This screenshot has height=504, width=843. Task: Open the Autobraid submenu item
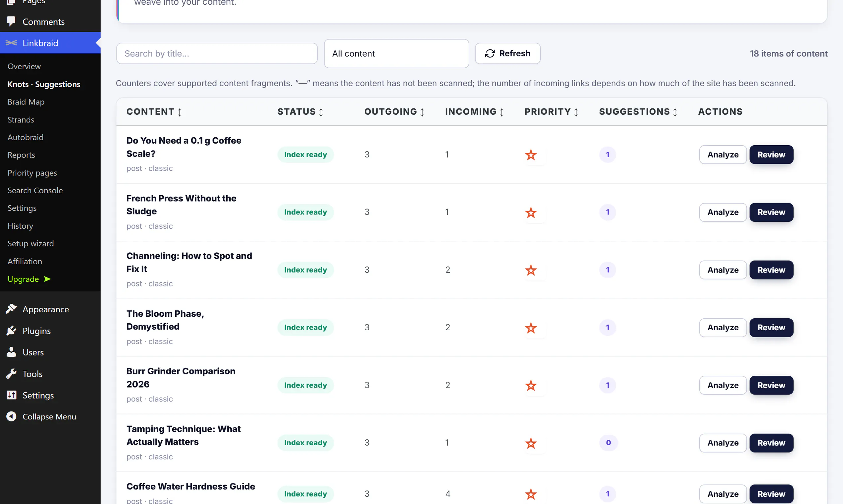[x=26, y=137]
